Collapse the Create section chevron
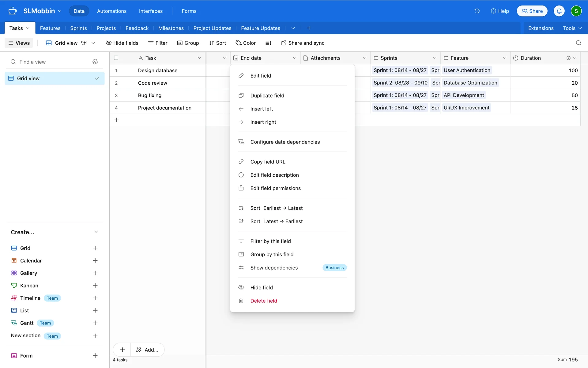588x368 pixels. 96,232
